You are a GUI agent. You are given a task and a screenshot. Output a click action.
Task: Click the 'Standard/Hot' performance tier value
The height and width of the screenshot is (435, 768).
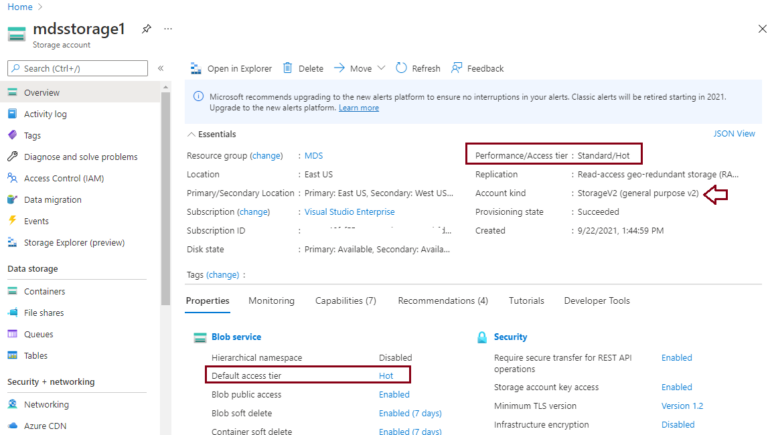603,156
